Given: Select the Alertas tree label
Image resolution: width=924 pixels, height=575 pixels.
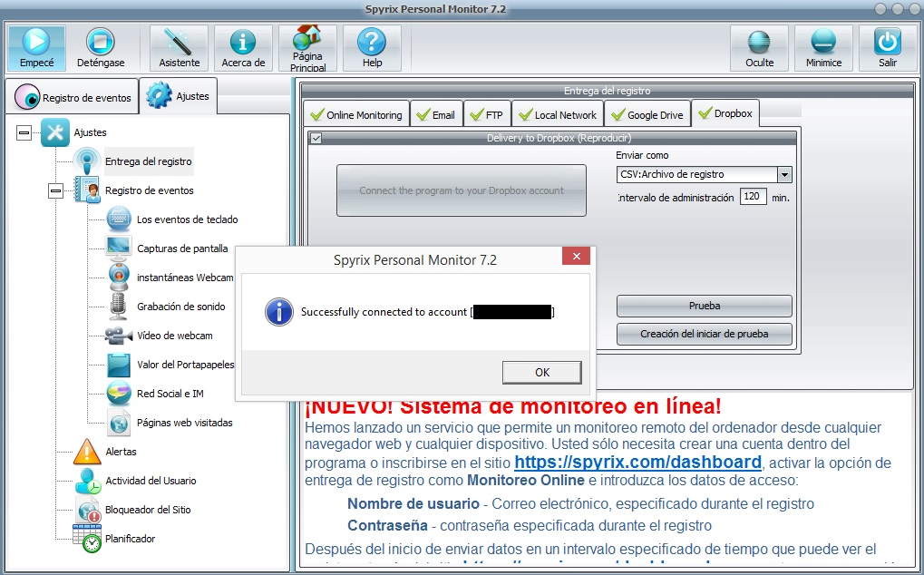Looking at the screenshot, I should click(121, 452).
